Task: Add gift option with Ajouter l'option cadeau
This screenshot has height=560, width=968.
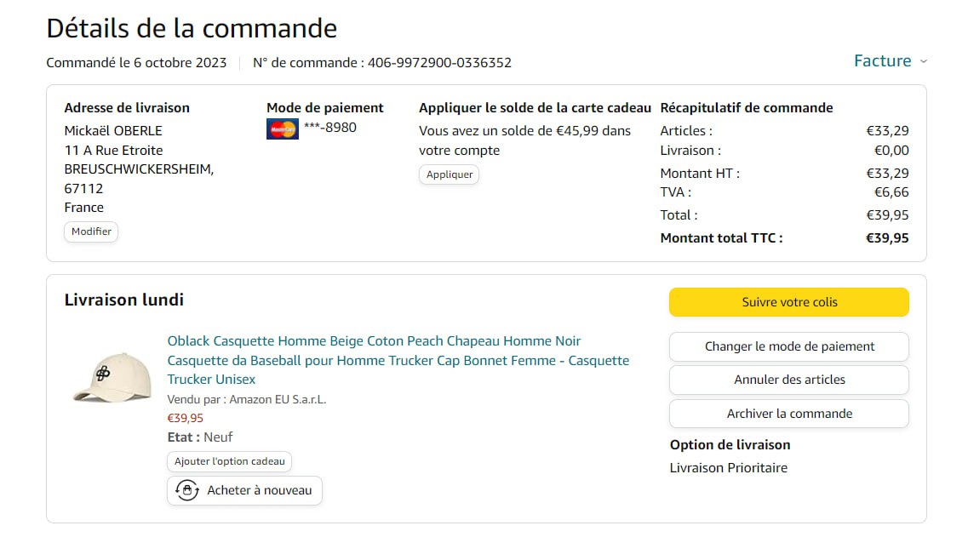Action: pos(230,461)
